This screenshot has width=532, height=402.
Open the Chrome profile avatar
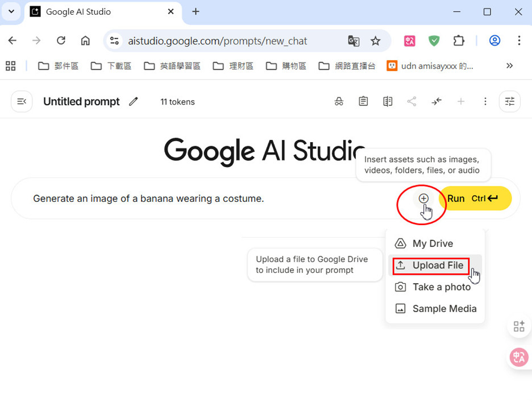tap(494, 41)
